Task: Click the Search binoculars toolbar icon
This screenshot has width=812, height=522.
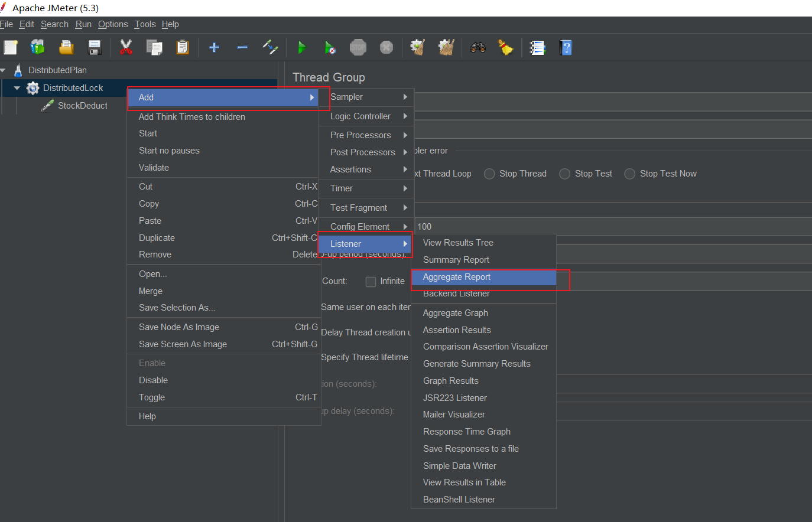Action: (x=478, y=47)
